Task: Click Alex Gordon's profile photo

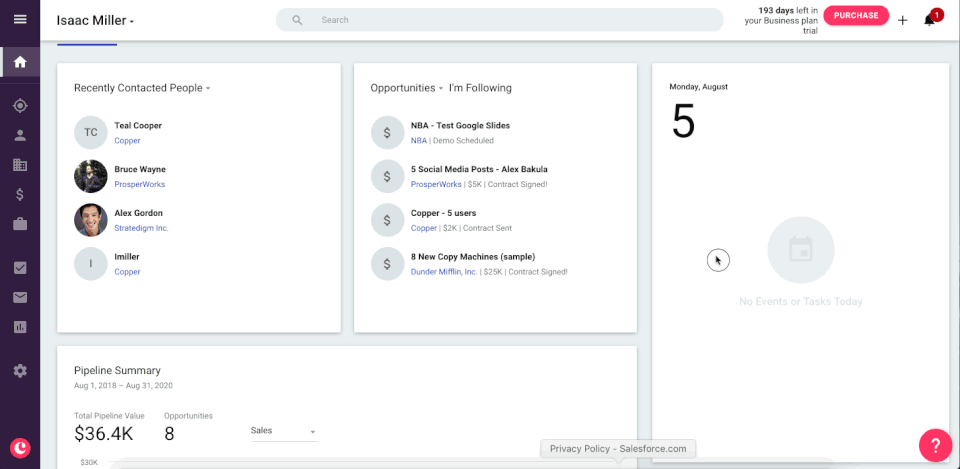Action: click(x=91, y=220)
